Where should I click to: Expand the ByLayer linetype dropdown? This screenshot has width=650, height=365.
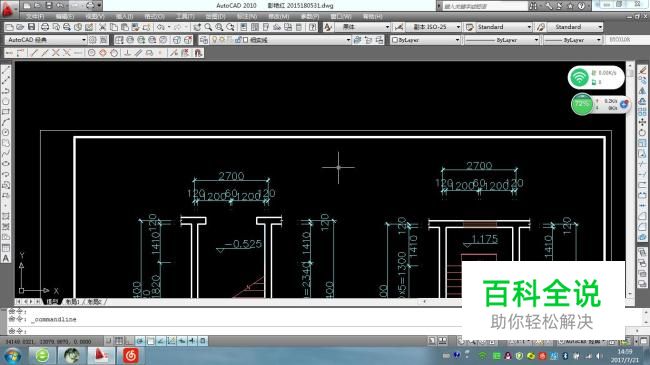click(x=501, y=40)
